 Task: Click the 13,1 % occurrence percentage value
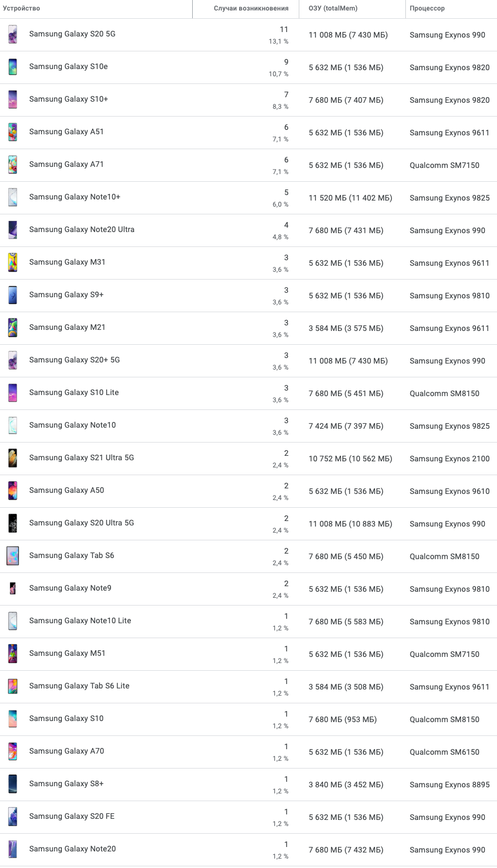[x=281, y=41]
